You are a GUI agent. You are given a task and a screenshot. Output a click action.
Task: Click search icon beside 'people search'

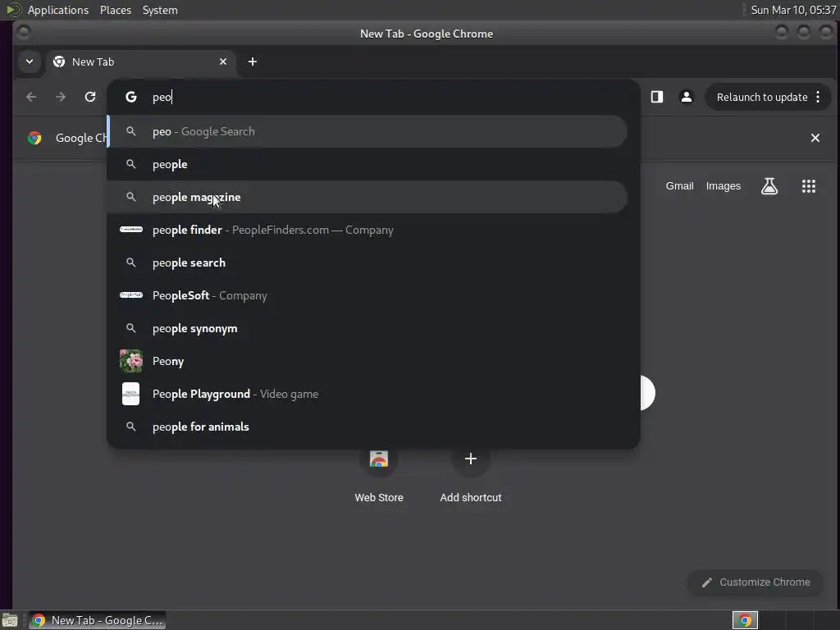tap(130, 262)
